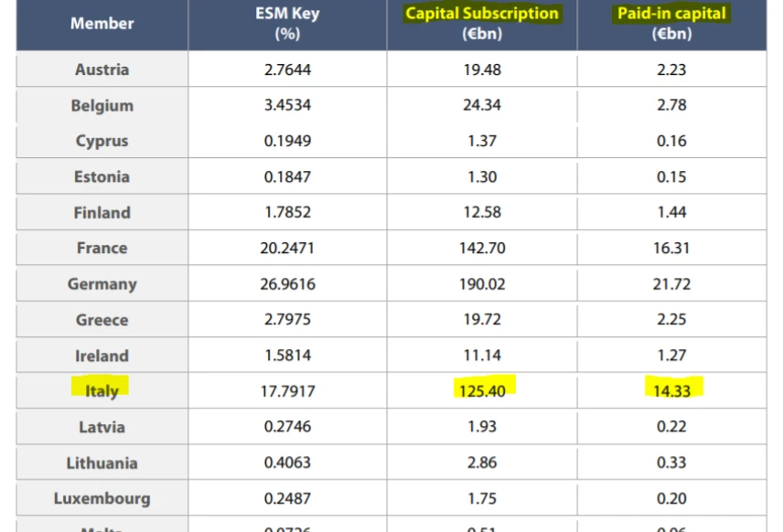This screenshot has width=783, height=532.
Task: Click the Member column header
Action: point(102,24)
